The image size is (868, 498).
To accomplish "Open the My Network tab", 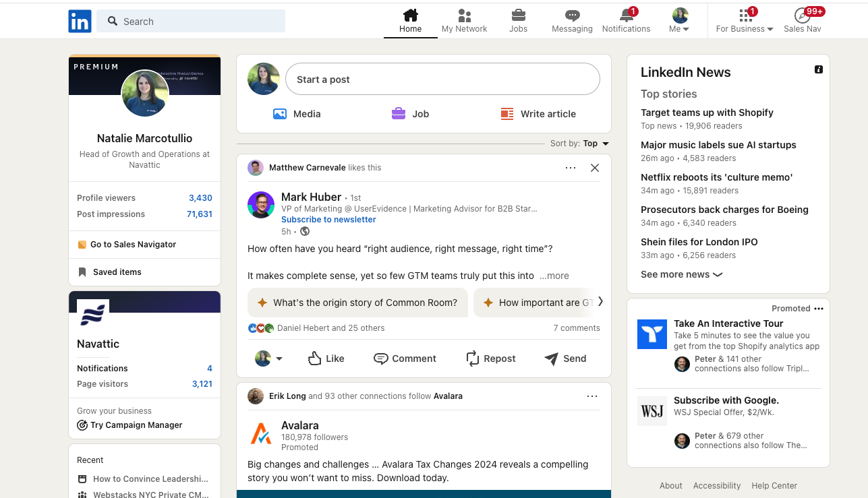I will [464, 21].
